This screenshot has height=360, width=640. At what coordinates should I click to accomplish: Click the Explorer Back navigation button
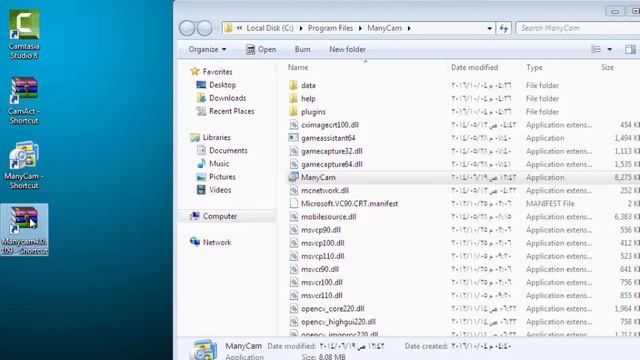pyautogui.click(x=187, y=28)
